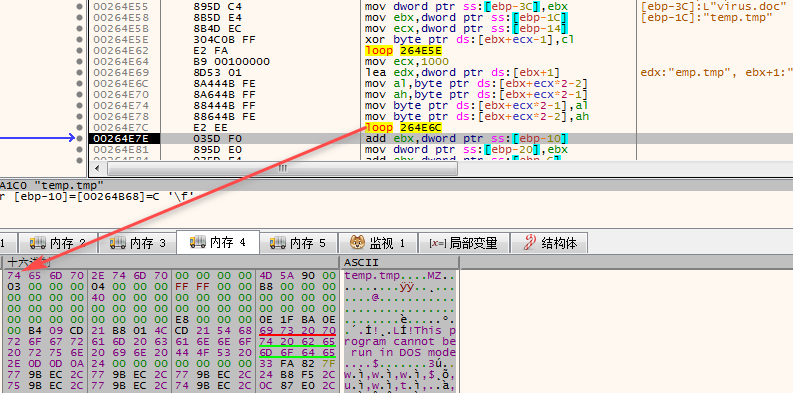Select ASCII text "run in DOS mode"
Viewport: 793px width, 393px height.
[x=403, y=353]
